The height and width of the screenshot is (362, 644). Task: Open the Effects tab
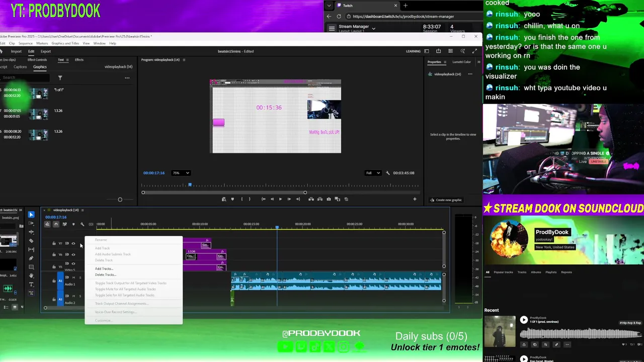pos(79,60)
